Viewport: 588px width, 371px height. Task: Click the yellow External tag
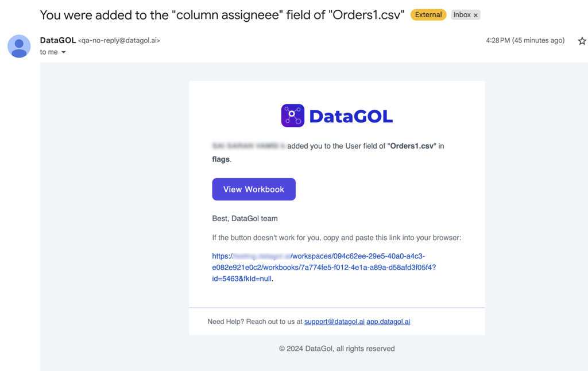[x=428, y=15]
